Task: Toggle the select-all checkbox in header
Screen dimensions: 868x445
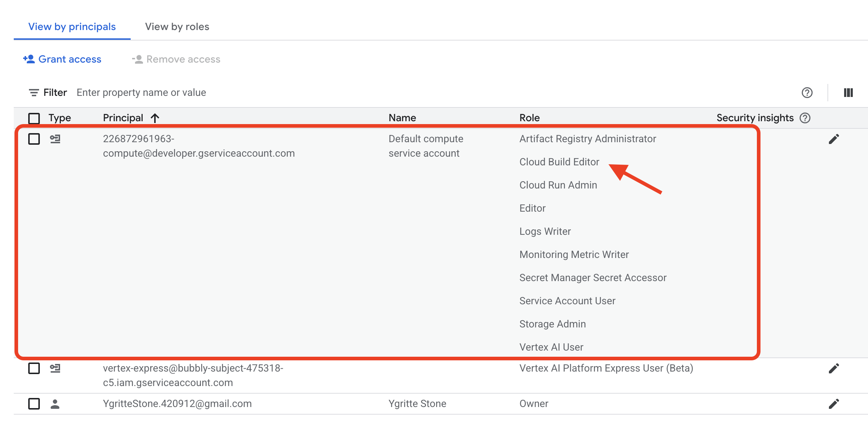Action: point(34,118)
